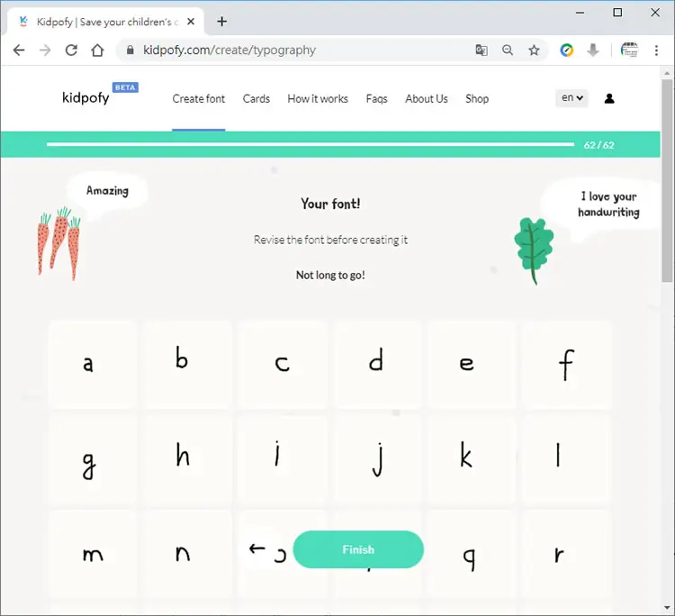Open the How it works link

[x=318, y=99]
